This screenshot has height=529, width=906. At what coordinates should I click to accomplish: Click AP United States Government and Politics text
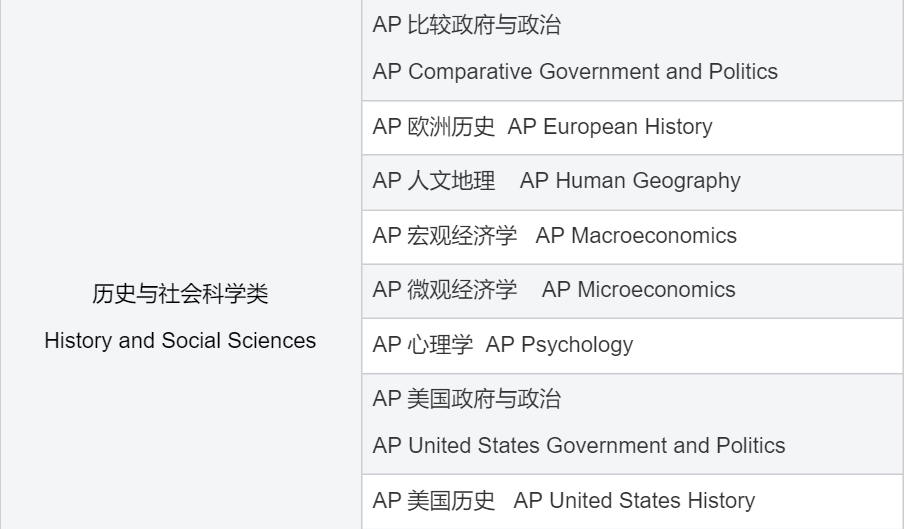[x=579, y=446]
